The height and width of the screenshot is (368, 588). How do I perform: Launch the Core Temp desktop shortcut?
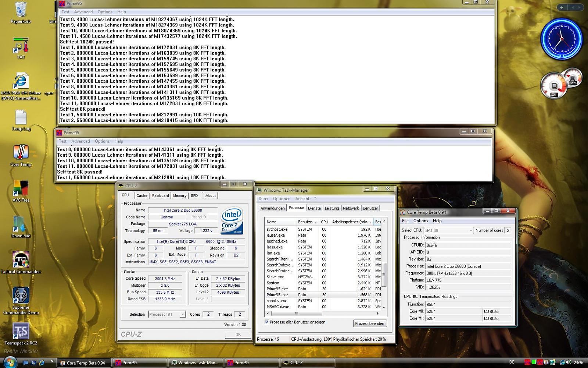21,156
